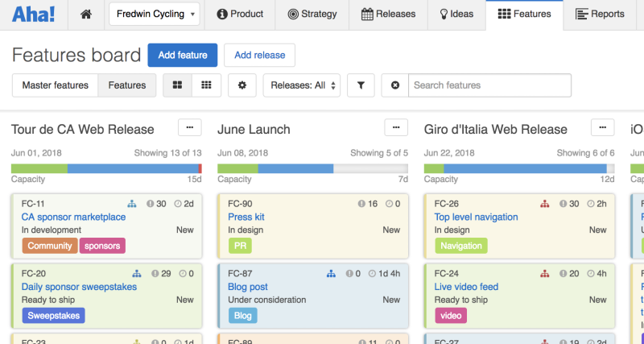The image size is (644, 344).
Task: Click FC-26 red hierarchy icon
Action: (x=545, y=204)
